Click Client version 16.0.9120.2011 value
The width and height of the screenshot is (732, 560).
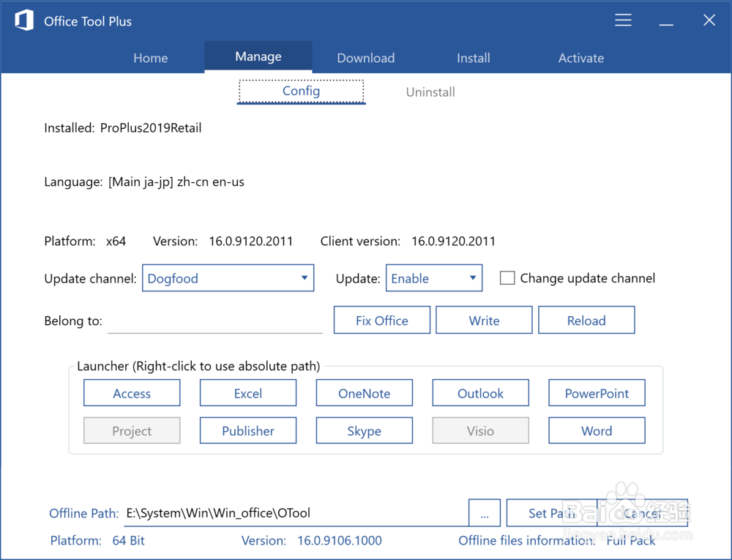coord(453,242)
